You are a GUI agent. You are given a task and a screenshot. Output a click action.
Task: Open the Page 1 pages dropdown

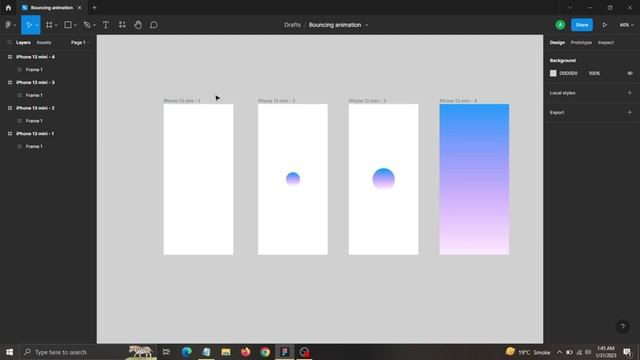[x=80, y=42]
